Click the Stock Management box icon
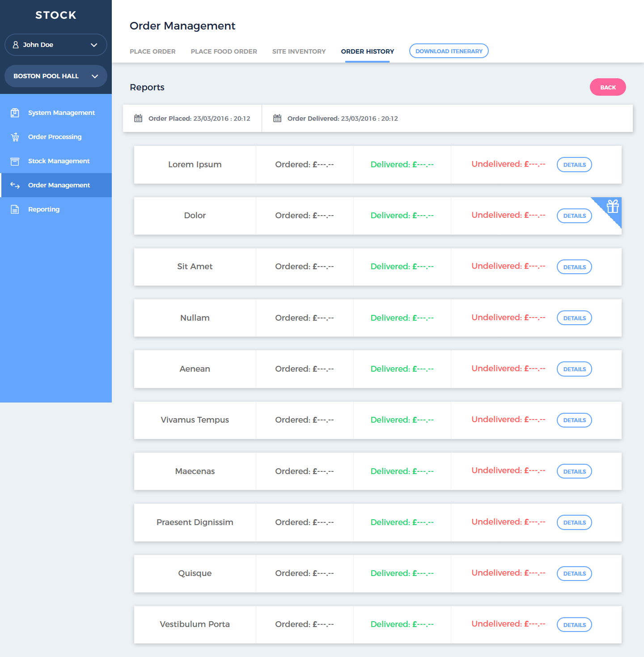This screenshot has width=644, height=657. [15, 161]
